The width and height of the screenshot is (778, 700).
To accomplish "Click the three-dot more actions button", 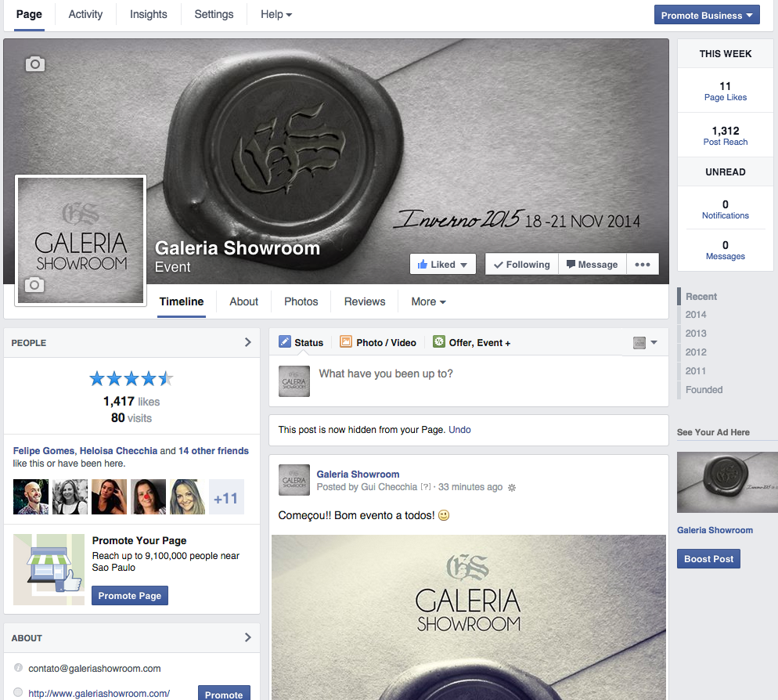I will point(643,264).
